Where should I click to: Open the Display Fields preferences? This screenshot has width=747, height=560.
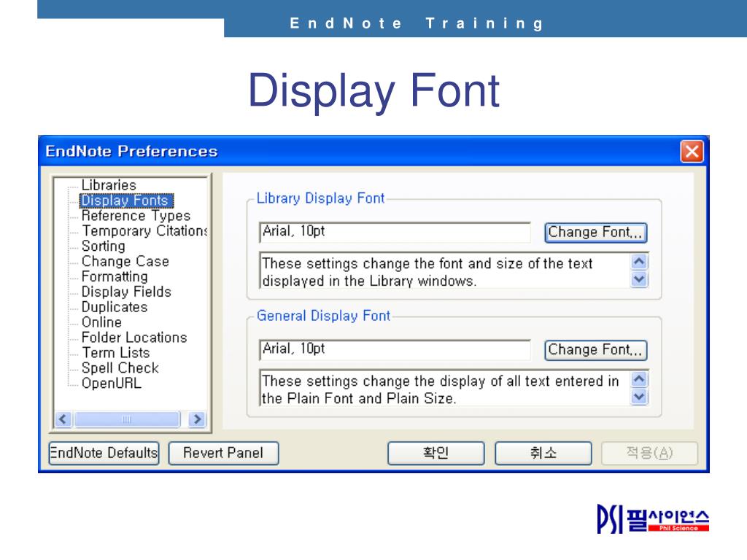126,292
